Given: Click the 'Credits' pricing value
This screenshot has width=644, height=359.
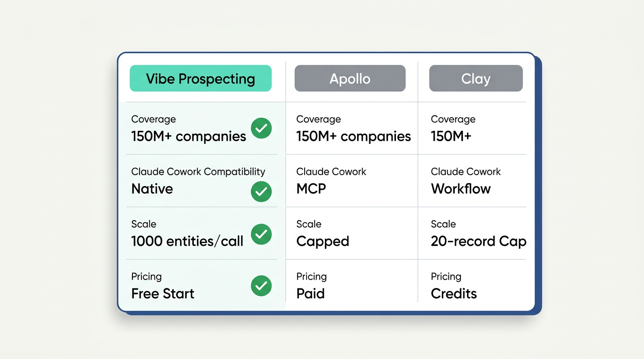Looking at the screenshot, I should 454,294.
